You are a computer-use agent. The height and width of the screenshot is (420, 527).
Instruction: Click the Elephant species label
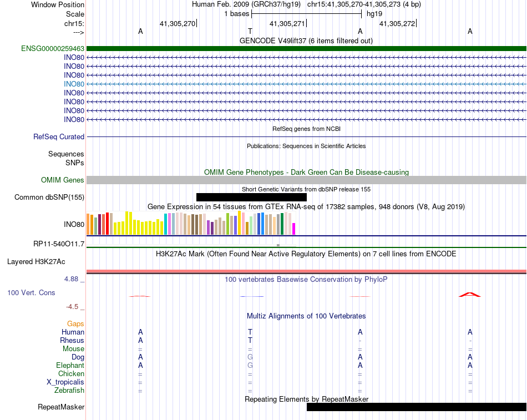70,365
